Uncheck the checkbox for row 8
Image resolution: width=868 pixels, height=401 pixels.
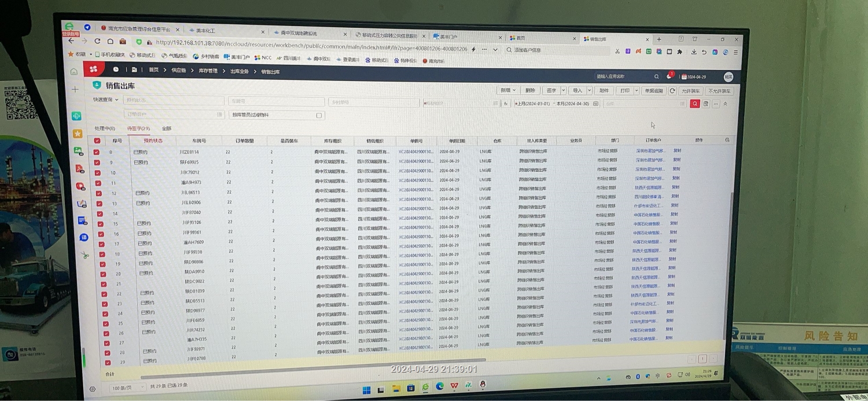(97, 152)
